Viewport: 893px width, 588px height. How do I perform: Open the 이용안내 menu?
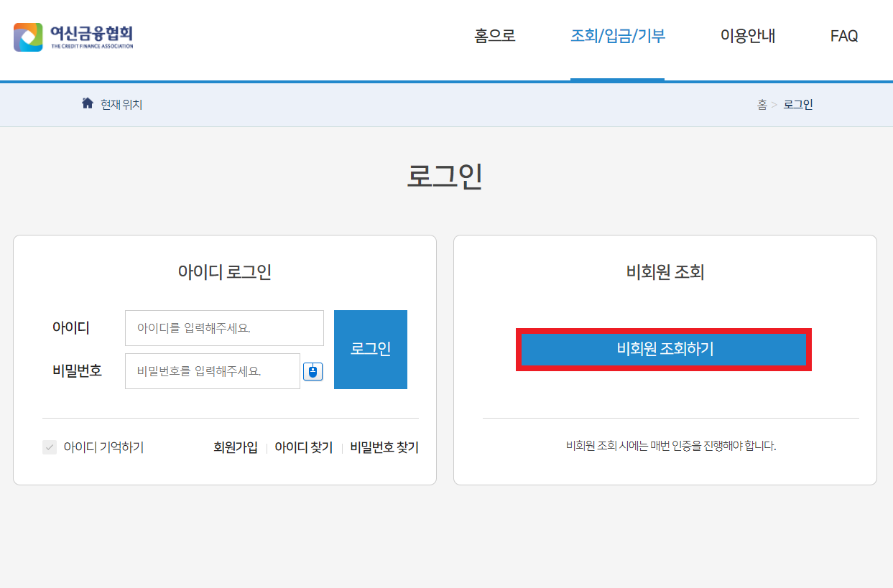(748, 36)
